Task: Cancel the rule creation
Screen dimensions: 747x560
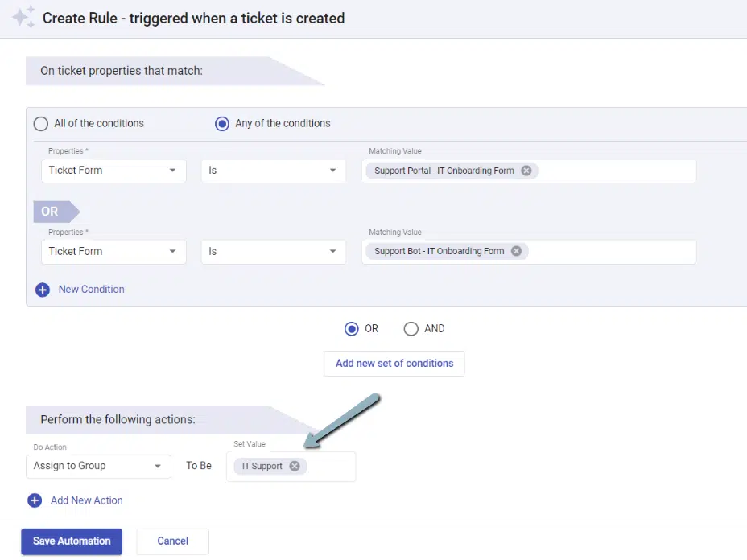Action: pyautogui.click(x=172, y=541)
